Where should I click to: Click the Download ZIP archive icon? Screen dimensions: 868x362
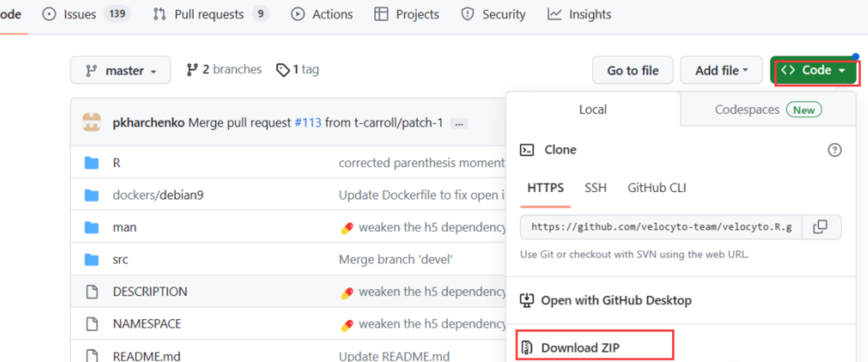click(x=527, y=347)
